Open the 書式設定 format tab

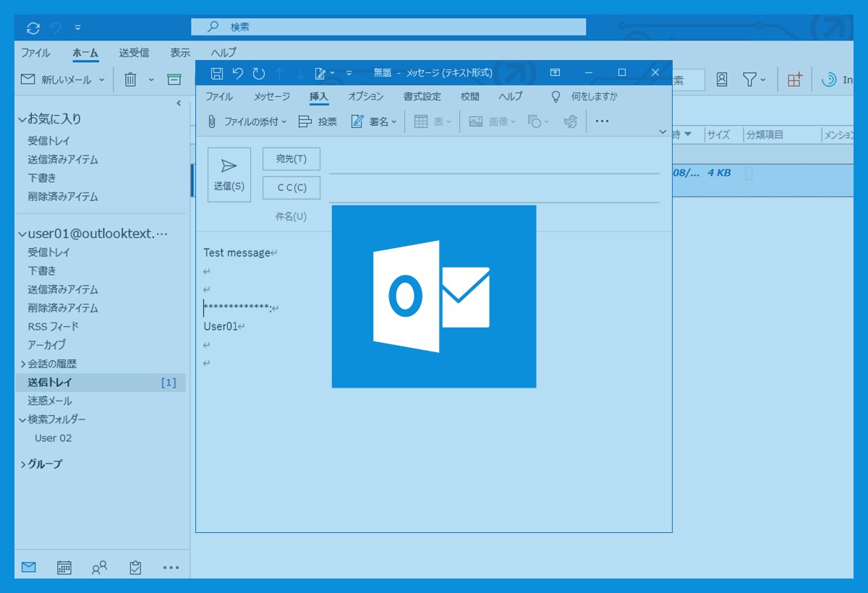pos(422,96)
